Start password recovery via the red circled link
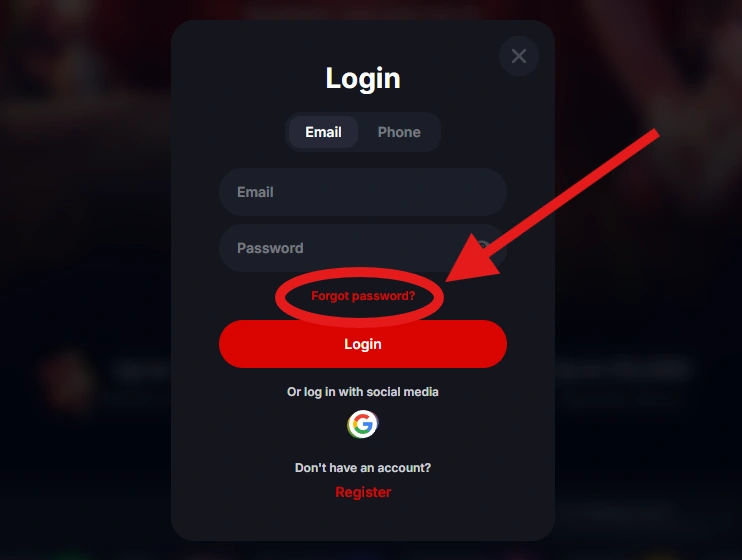The height and width of the screenshot is (560, 742). pyautogui.click(x=363, y=296)
